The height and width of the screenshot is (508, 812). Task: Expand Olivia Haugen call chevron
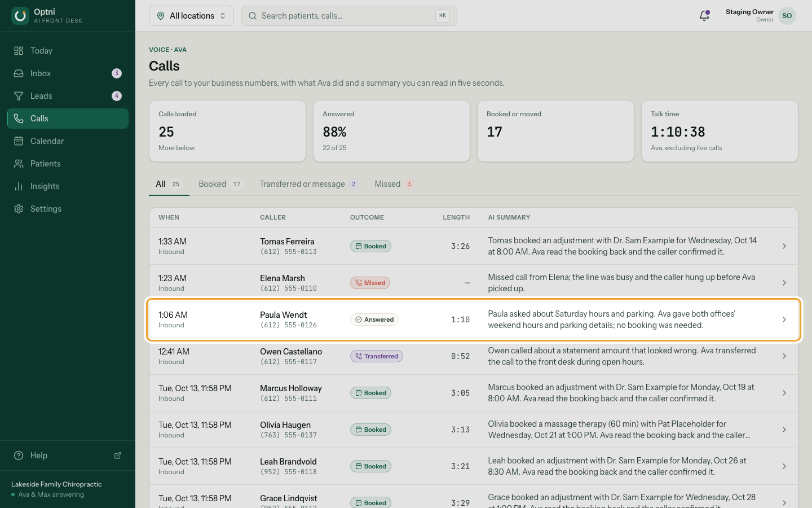point(784,430)
